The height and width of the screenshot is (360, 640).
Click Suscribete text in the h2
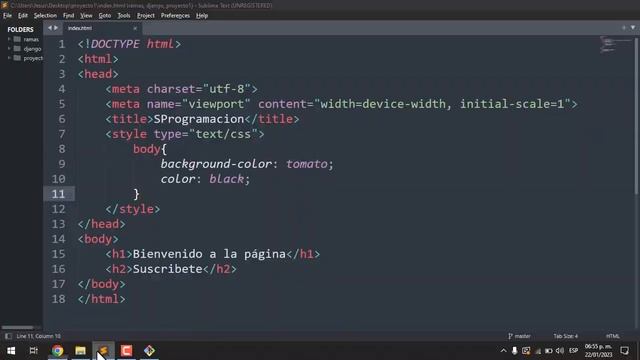tap(167, 269)
